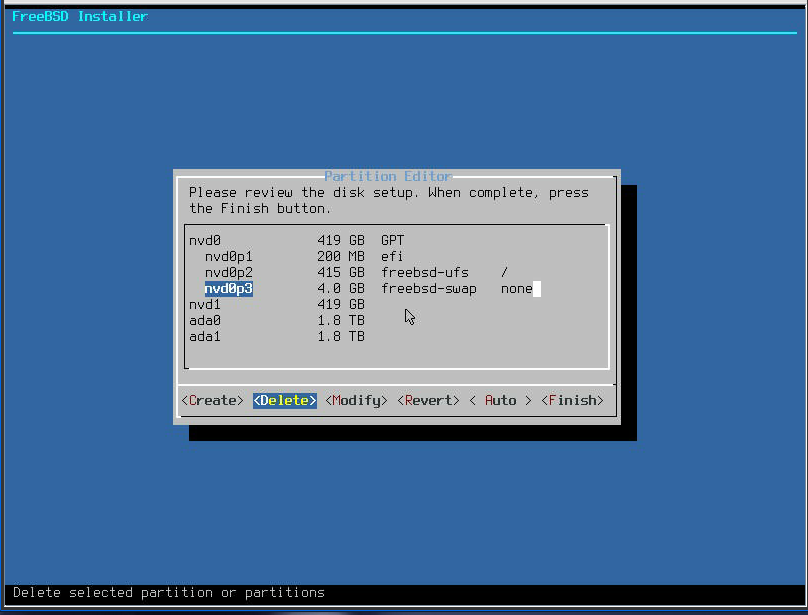Select the nvd0p2 freebsd-ufs partition

pos(397,273)
